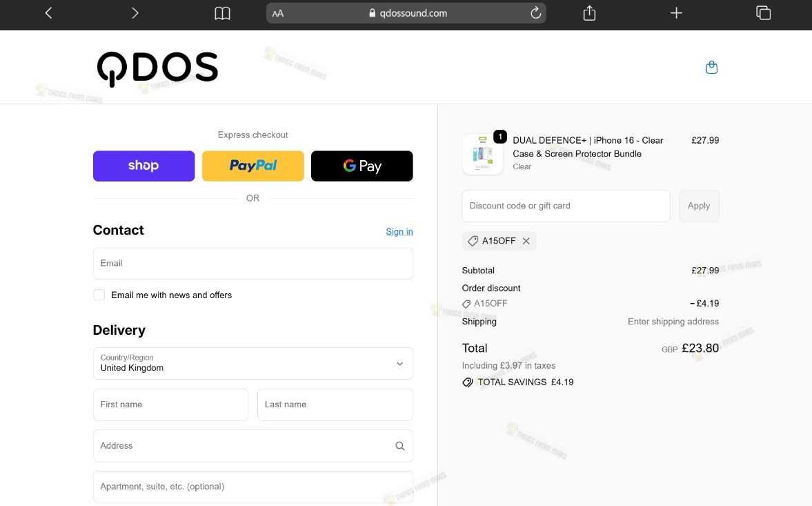Open the Sign in link
The width and height of the screenshot is (812, 506).
[x=399, y=231]
